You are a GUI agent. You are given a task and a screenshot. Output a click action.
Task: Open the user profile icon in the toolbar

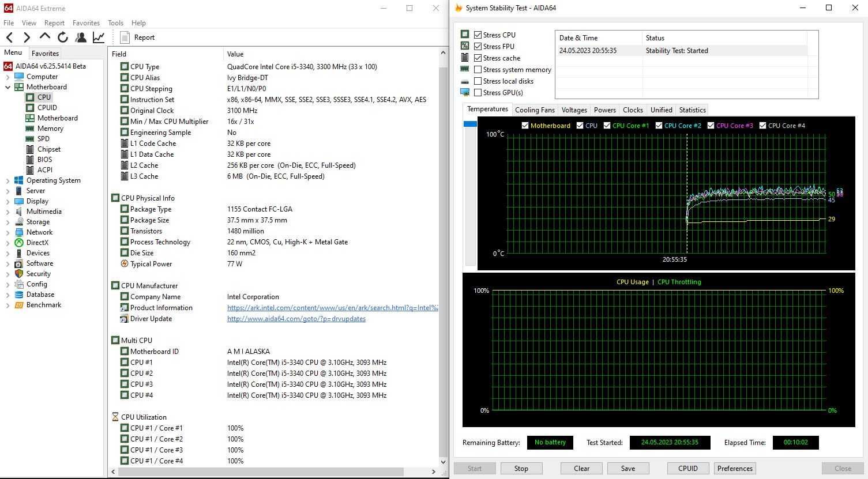tap(81, 37)
